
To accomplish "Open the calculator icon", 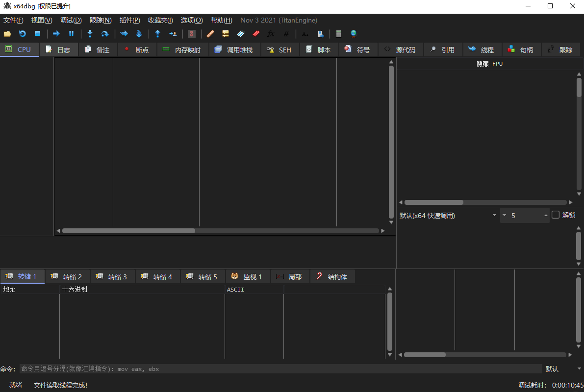I will point(338,34).
